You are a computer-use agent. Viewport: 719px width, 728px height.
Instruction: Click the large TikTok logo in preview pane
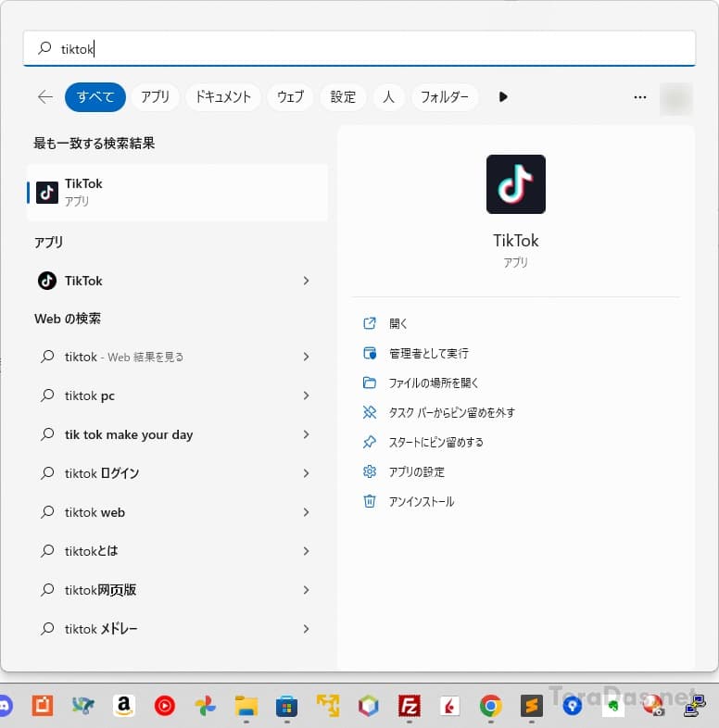(516, 184)
